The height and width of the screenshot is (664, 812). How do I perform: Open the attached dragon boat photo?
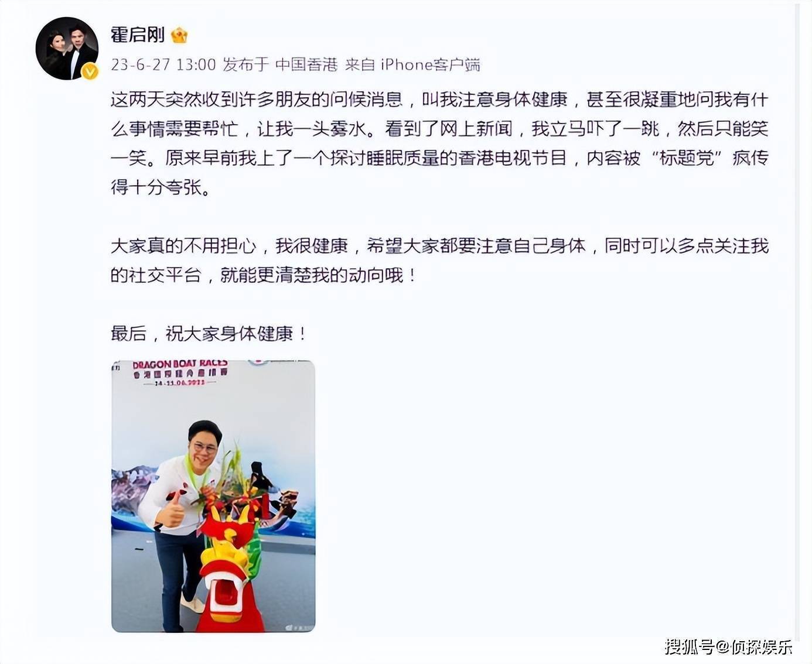pyautogui.click(x=213, y=496)
